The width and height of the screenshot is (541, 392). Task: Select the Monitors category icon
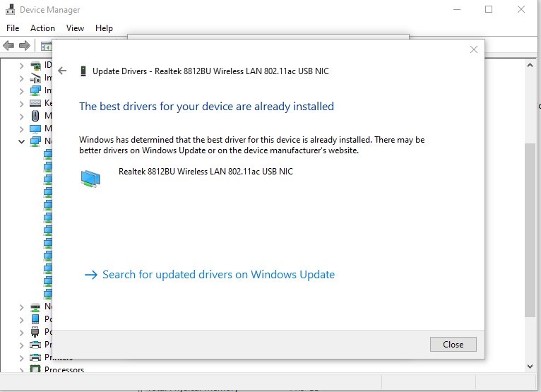pyautogui.click(x=35, y=129)
